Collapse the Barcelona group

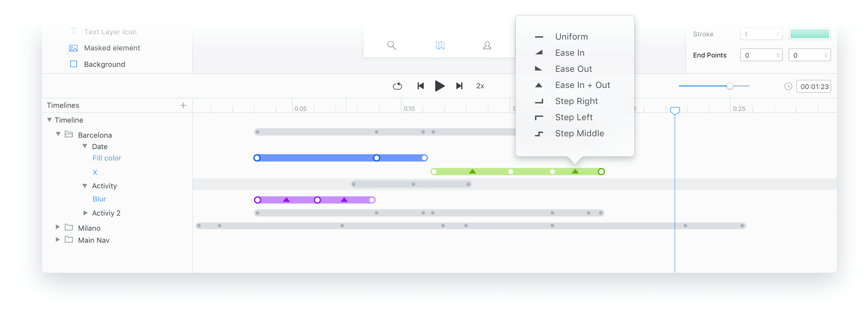tap(58, 134)
